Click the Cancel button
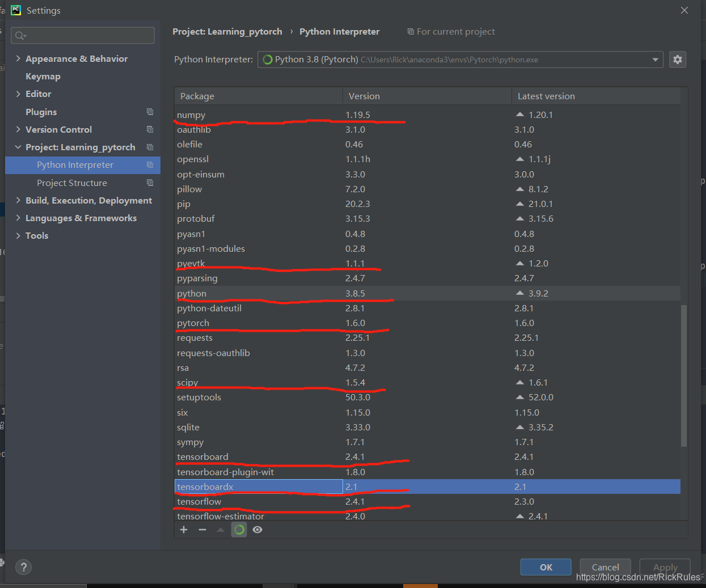This screenshot has width=706, height=588. coord(605,567)
